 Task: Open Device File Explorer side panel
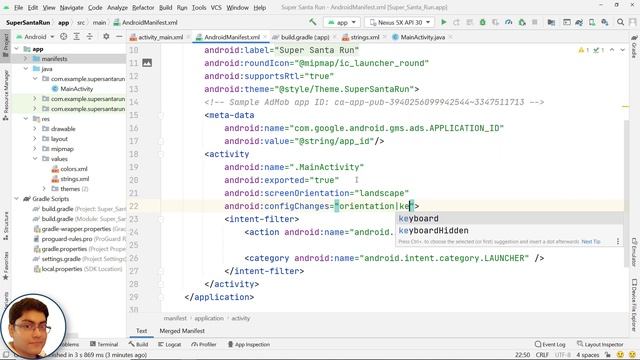pos(634,304)
